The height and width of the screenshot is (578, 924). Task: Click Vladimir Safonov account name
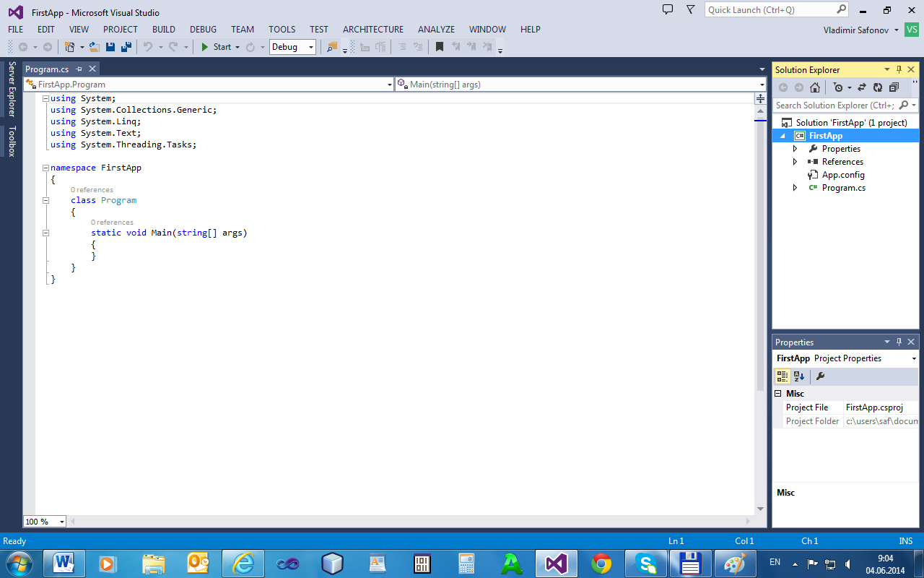pos(855,30)
